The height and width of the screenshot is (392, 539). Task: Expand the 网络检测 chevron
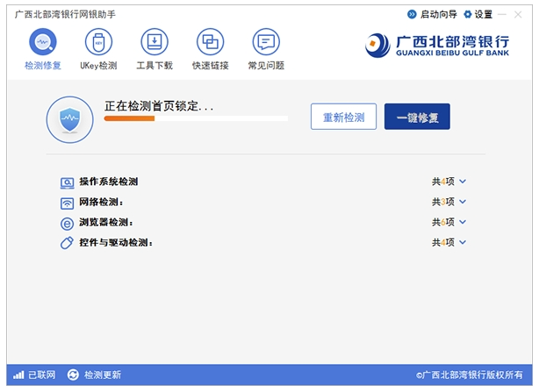point(463,202)
